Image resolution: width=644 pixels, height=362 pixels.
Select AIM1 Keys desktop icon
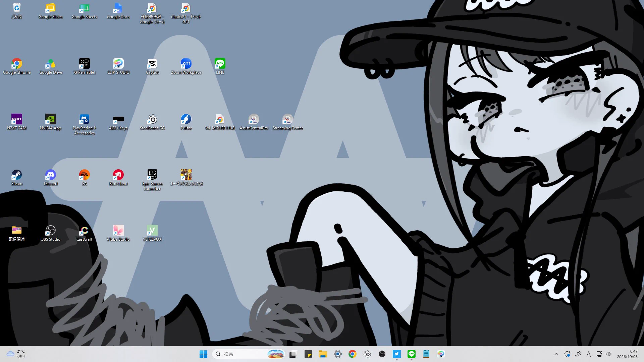pyautogui.click(x=118, y=122)
